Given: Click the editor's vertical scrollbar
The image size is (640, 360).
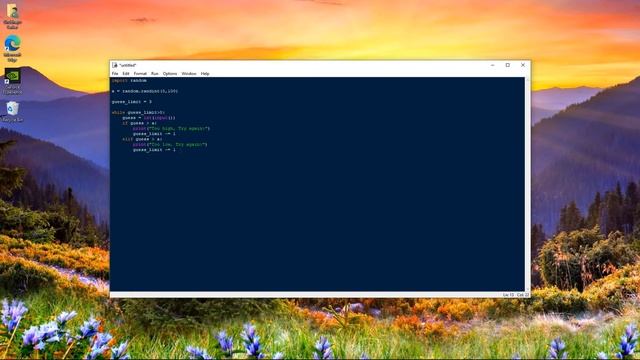Looking at the screenshot, I should [527, 184].
